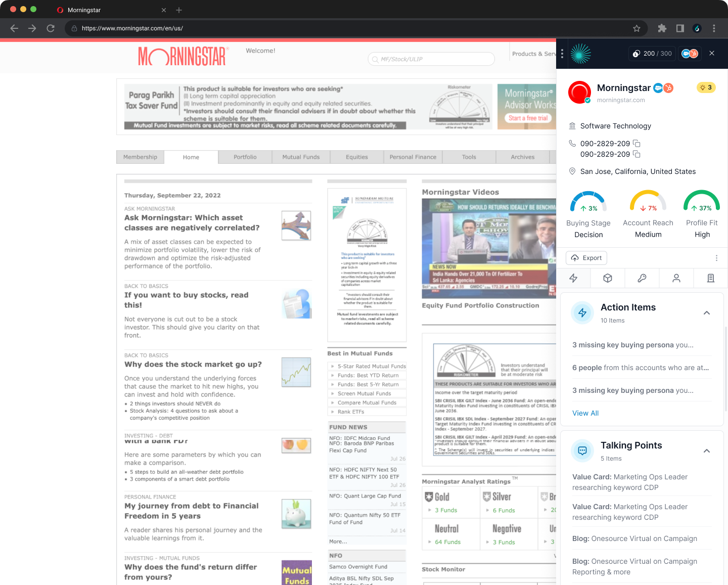Click the CRM integrations badge in panel header
Viewport: 728px width, 585px height.
click(690, 54)
